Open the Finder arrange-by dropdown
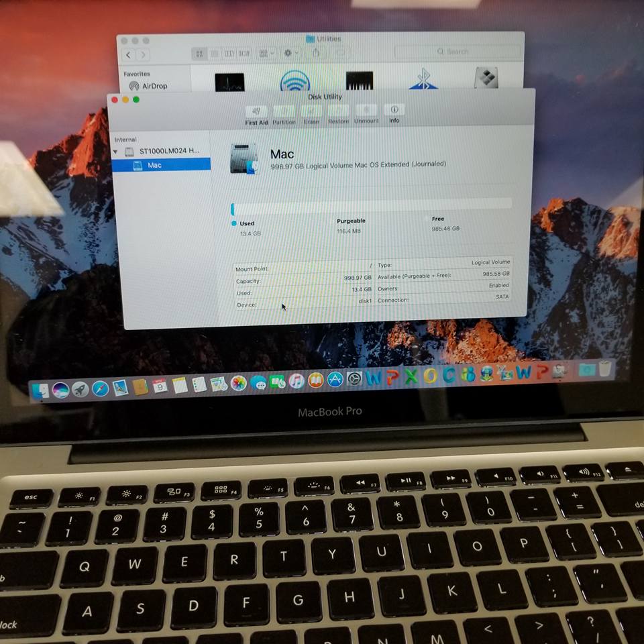644x644 pixels. click(x=266, y=53)
